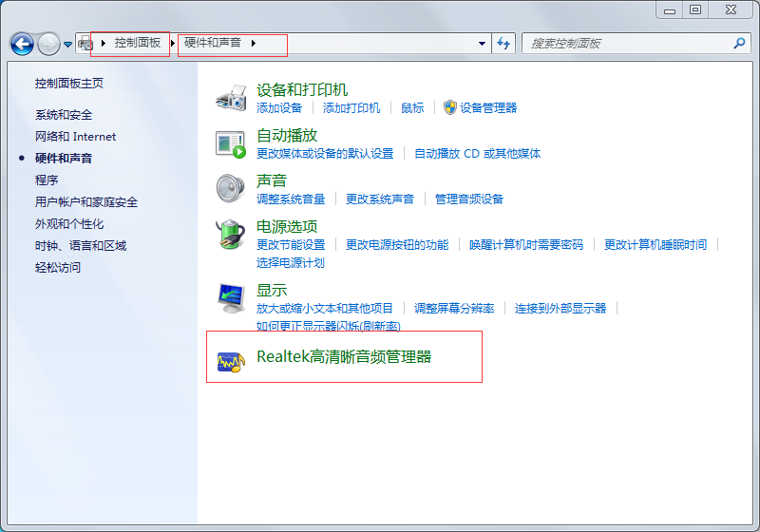Expand arrow after 硬件和声音 breadcrumb
Image resolution: width=760 pixels, height=532 pixels.
[x=254, y=44]
